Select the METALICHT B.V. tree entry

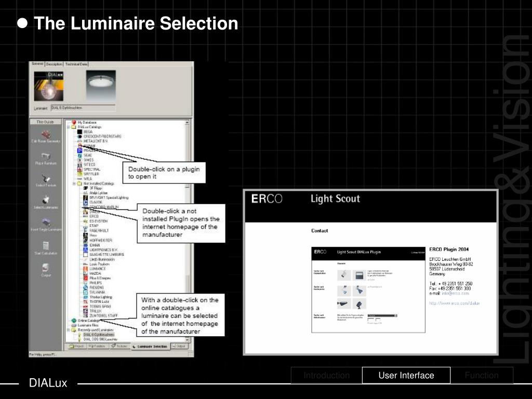96,141
